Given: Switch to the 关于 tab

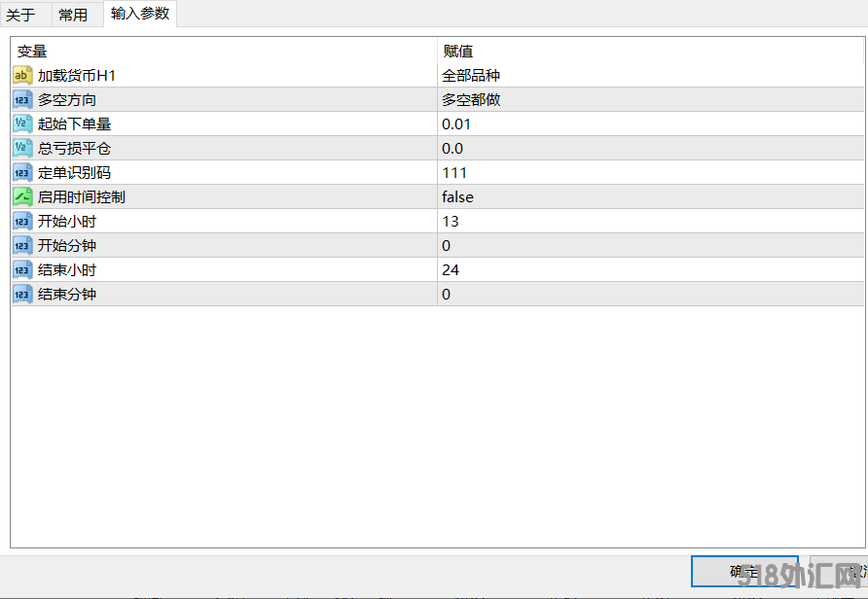Looking at the screenshot, I should [20, 15].
